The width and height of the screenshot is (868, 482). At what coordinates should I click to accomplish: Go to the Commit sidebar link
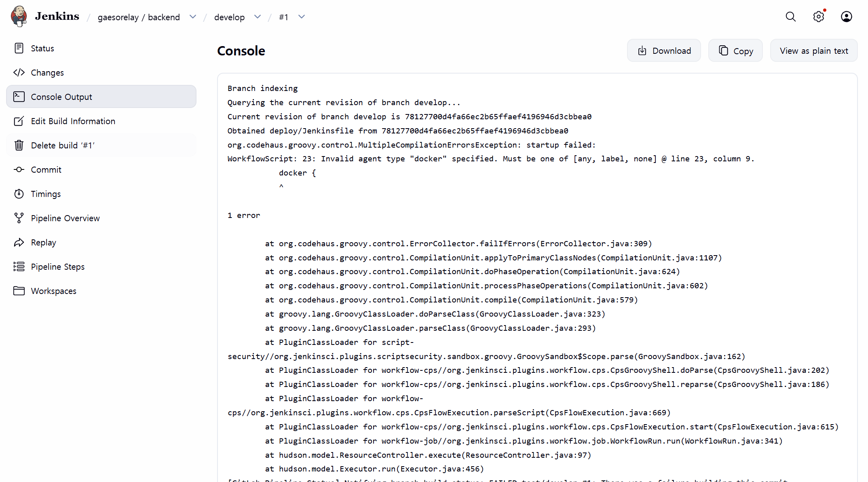coord(46,170)
